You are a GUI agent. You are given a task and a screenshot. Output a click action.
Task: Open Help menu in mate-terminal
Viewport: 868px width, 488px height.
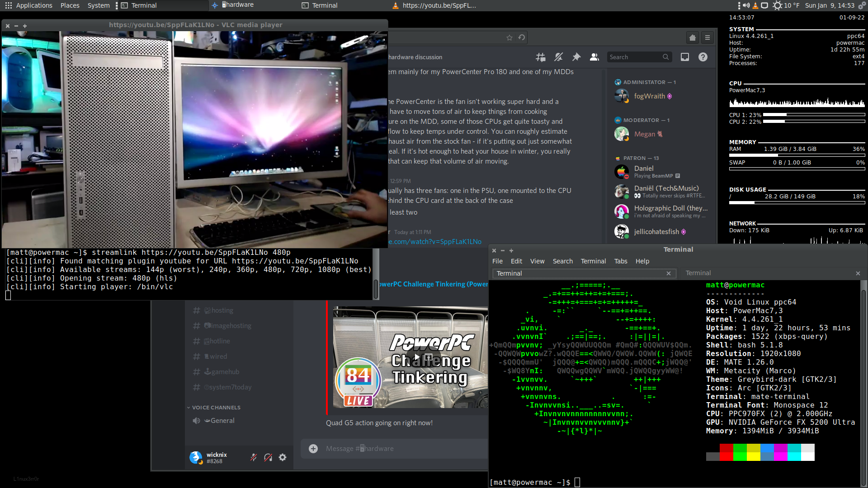642,261
